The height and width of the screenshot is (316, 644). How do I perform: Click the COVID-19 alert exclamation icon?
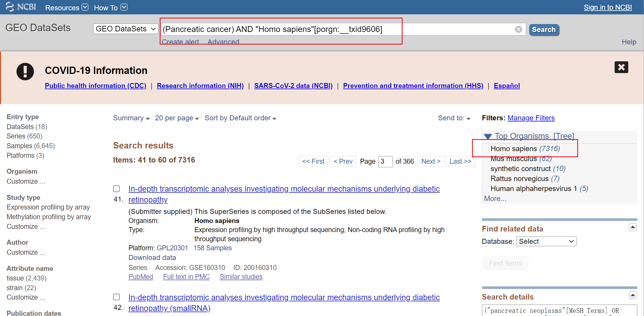coord(25,71)
